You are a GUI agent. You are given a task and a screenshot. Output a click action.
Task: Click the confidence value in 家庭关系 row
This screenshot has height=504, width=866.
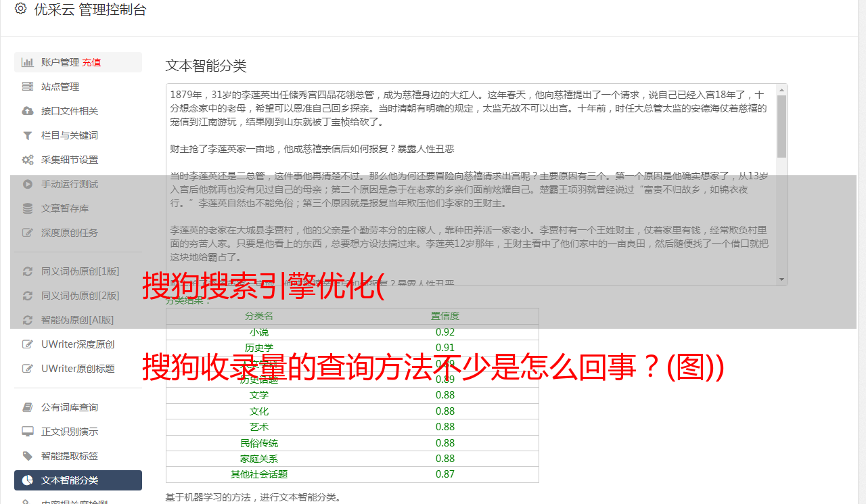[x=445, y=459]
